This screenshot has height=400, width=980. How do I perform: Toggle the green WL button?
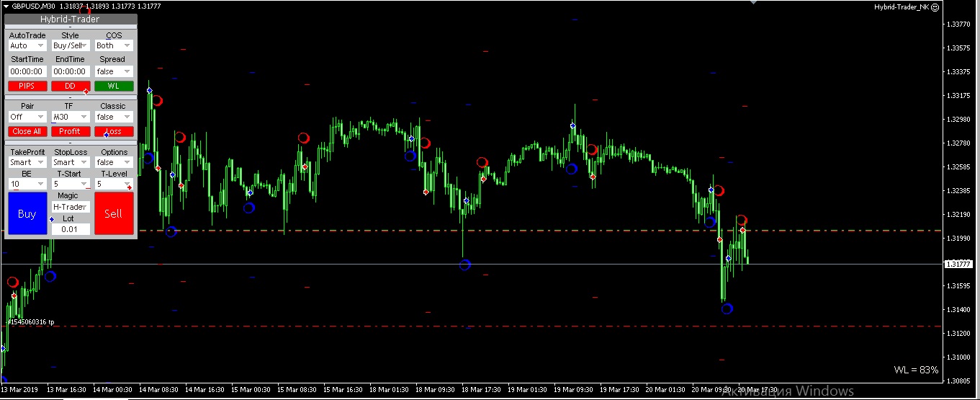(x=114, y=86)
